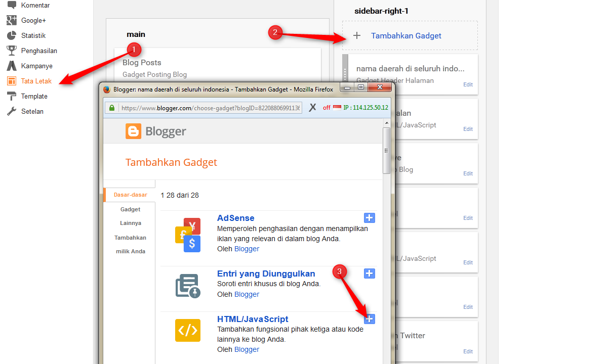
Task: Select the Dasar-dasar tab
Action: point(130,195)
